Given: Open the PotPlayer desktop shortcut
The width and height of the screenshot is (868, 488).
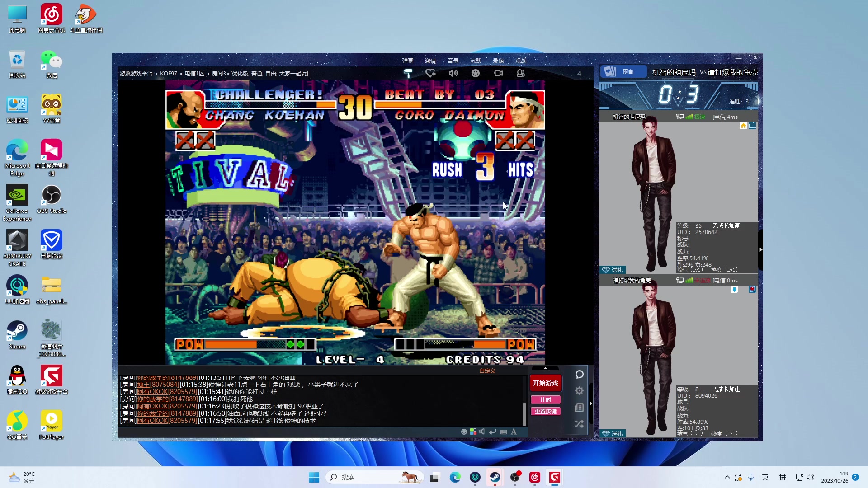Looking at the screenshot, I should tap(52, 425).
